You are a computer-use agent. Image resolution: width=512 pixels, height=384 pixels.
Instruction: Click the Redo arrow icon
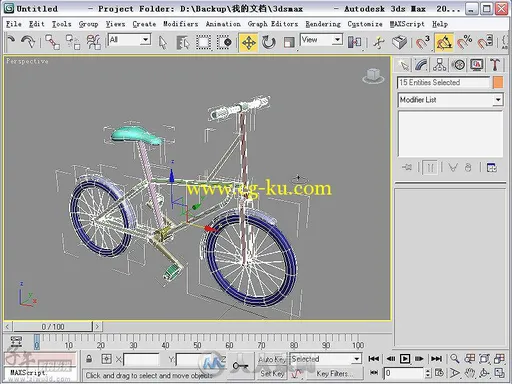click(x=28, y=42)
